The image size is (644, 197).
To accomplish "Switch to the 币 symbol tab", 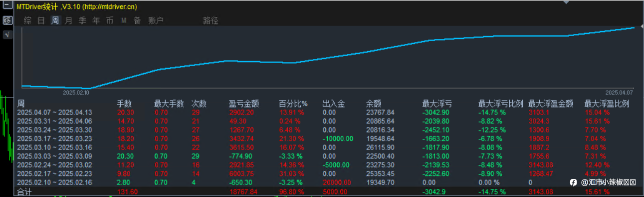I will coord(110,20).
